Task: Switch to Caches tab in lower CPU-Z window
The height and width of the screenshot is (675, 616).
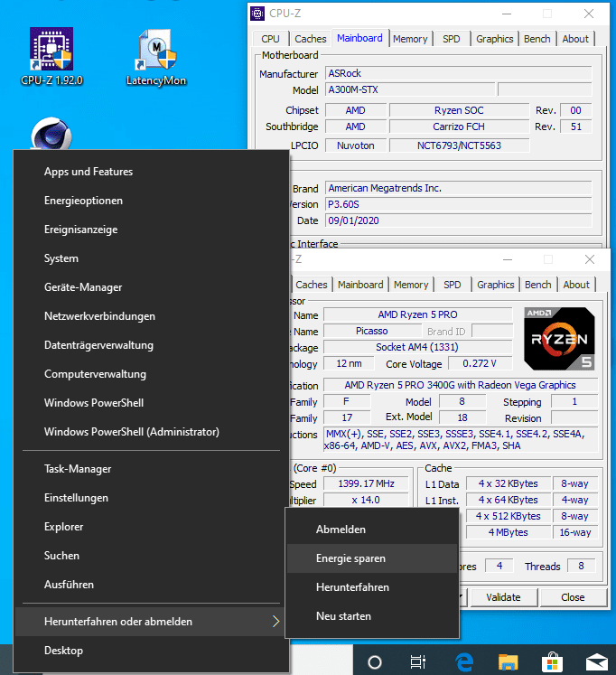Action: click(312, 285)
